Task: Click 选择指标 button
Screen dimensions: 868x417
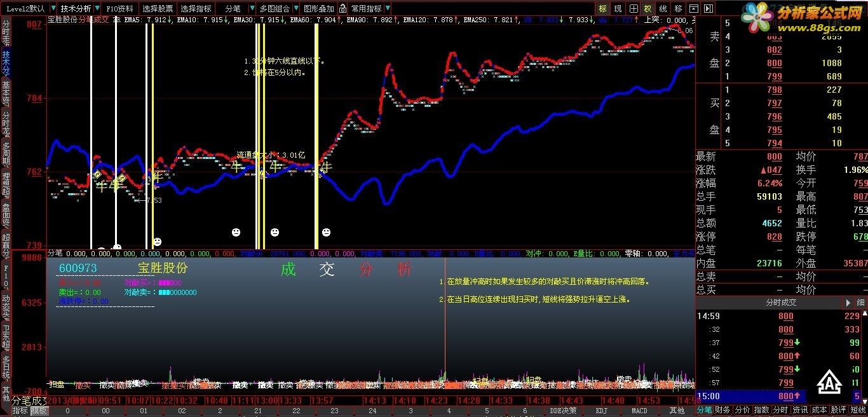Action: (196, 9)
